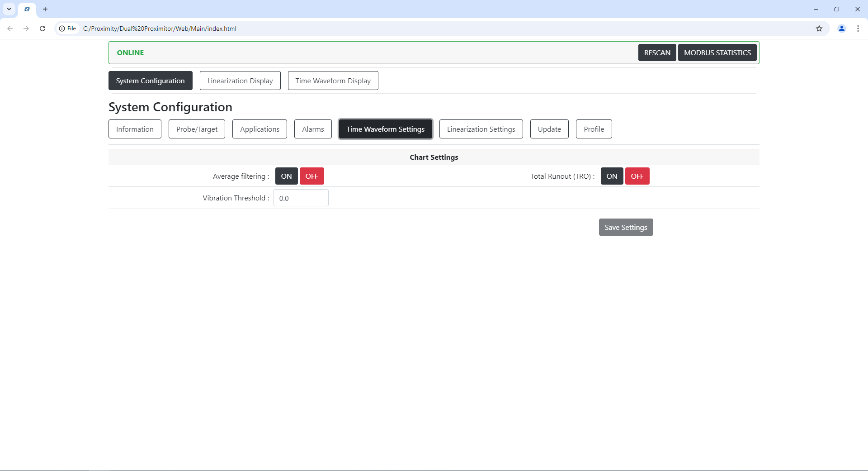Screen dimensions: 868x471
Task: Open the Profile tab
Action: pos(594,129)
